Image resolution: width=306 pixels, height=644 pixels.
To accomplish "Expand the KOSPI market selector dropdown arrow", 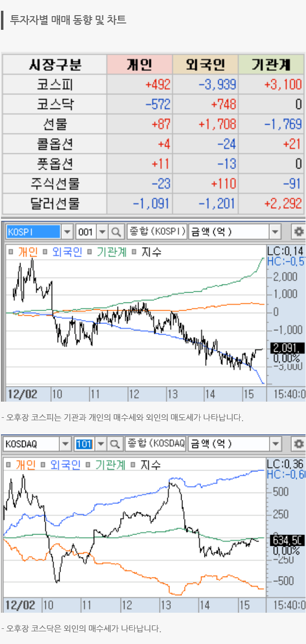I will click(68, 232).
